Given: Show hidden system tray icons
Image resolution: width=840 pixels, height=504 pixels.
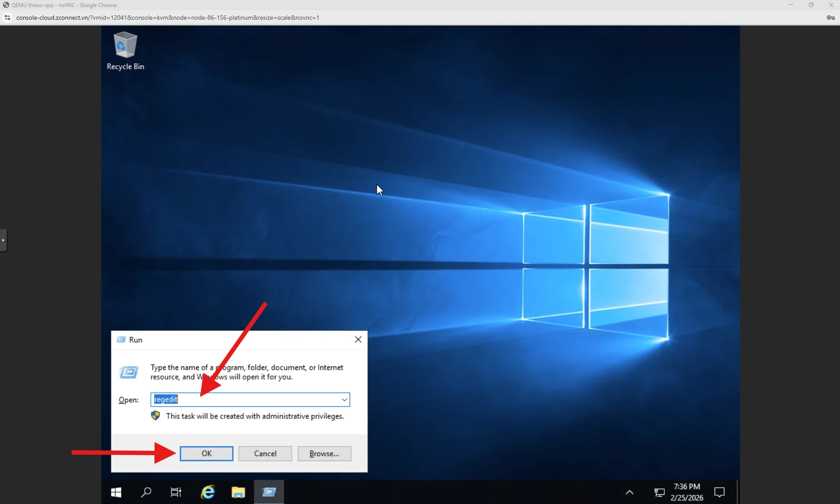Looking at the screenshot, I should coord(630,492).
